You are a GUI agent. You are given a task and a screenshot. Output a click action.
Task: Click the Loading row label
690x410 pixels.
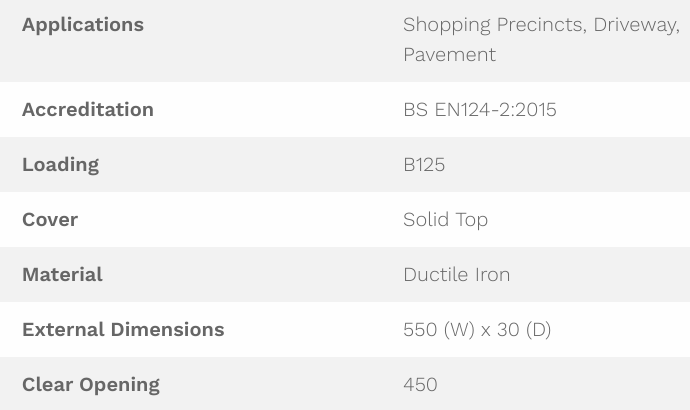60,165
